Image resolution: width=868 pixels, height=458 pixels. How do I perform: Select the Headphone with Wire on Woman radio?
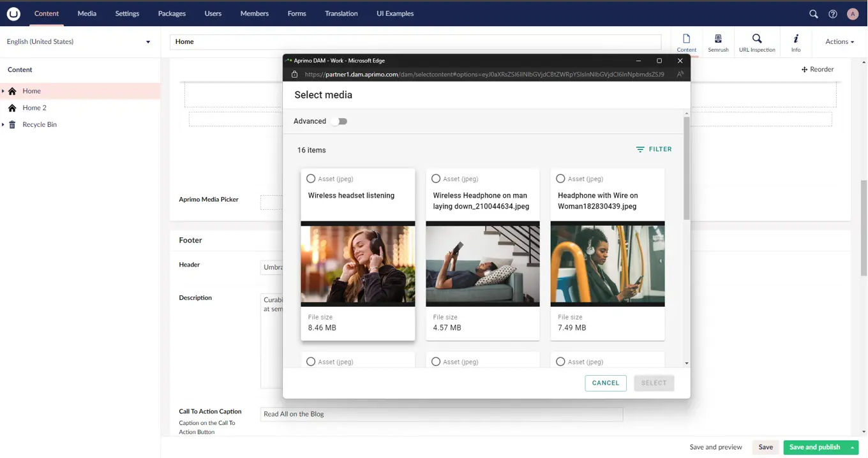click(560, 179)
